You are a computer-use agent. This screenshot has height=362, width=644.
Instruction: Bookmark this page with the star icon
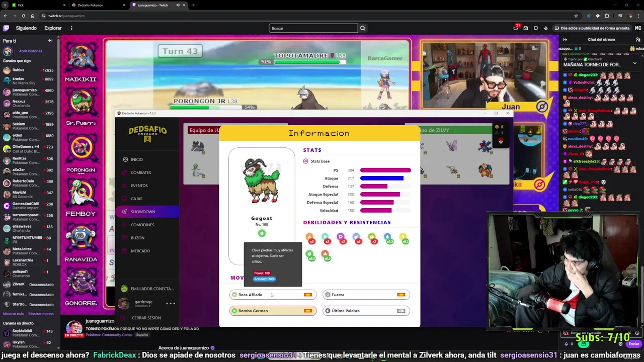click(576, 16)
